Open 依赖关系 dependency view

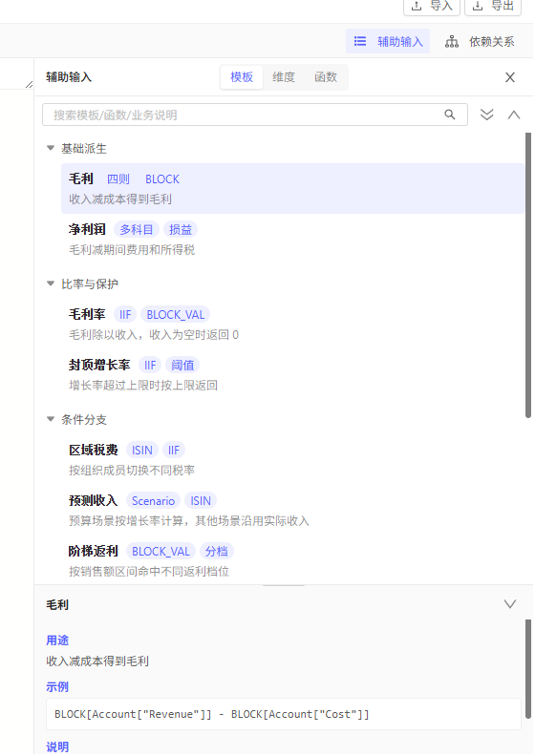coord(480,41)
